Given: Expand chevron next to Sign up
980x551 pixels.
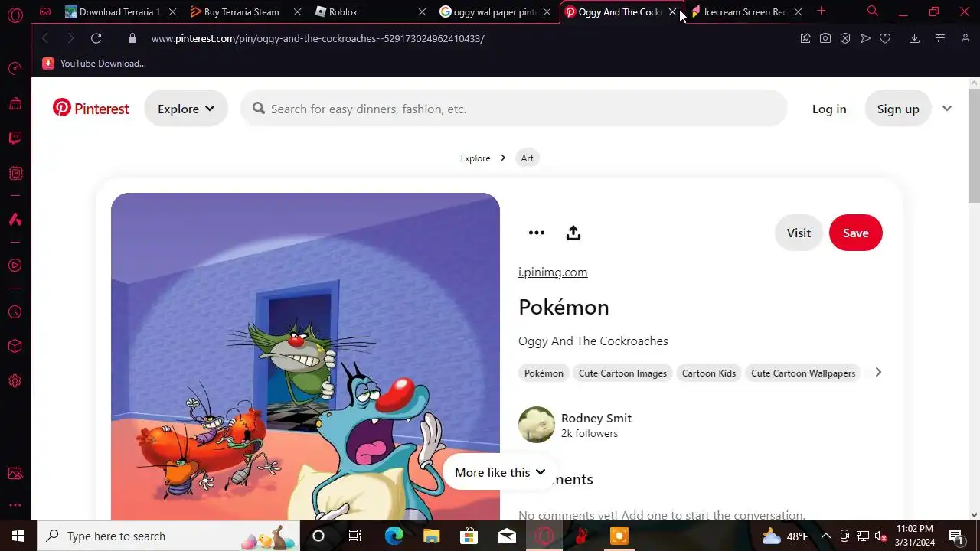Looking at the screenshot, I should click(x=947, y=109).
